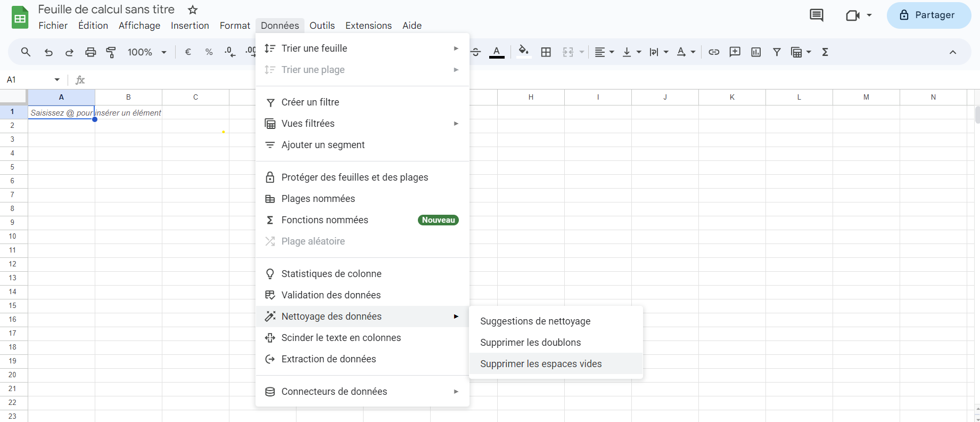Open the Format menu

pyautogui.click(x=235, y=25)
